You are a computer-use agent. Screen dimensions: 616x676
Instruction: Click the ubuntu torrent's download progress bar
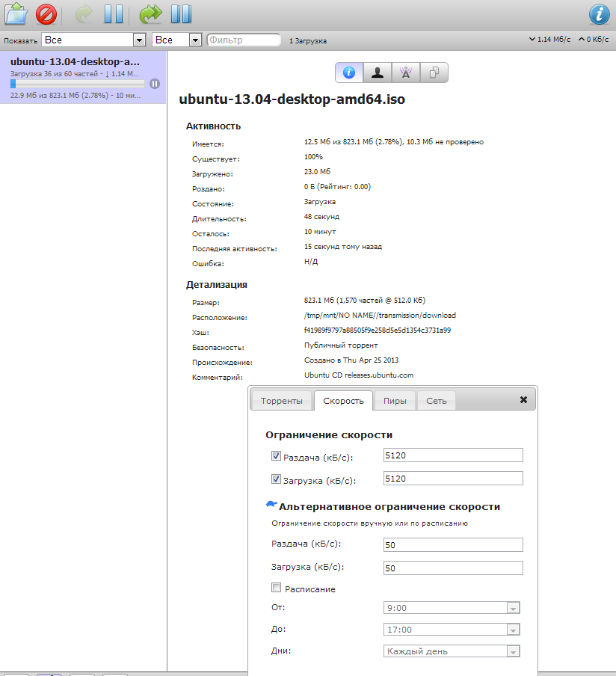[x=78, y=84]
